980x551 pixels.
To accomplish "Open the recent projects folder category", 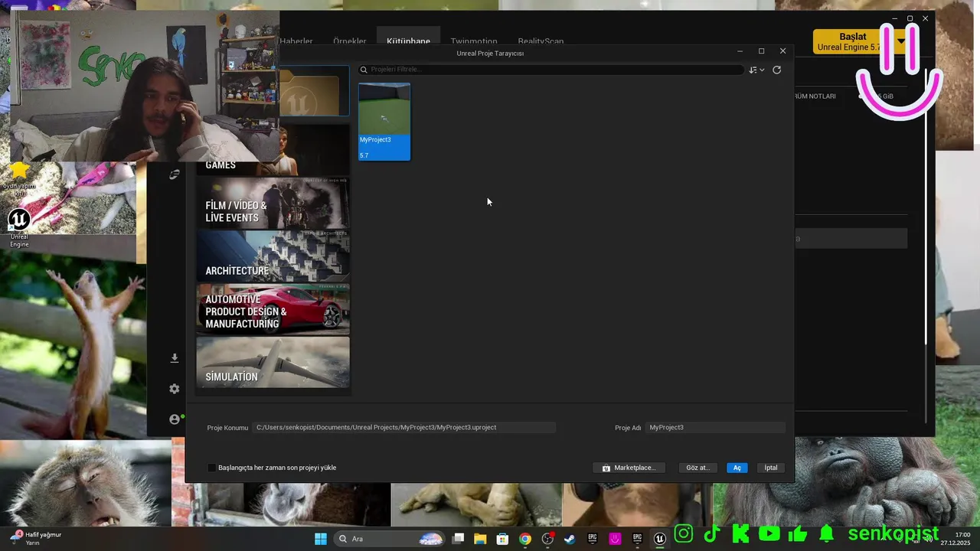I will coord(314,91).
